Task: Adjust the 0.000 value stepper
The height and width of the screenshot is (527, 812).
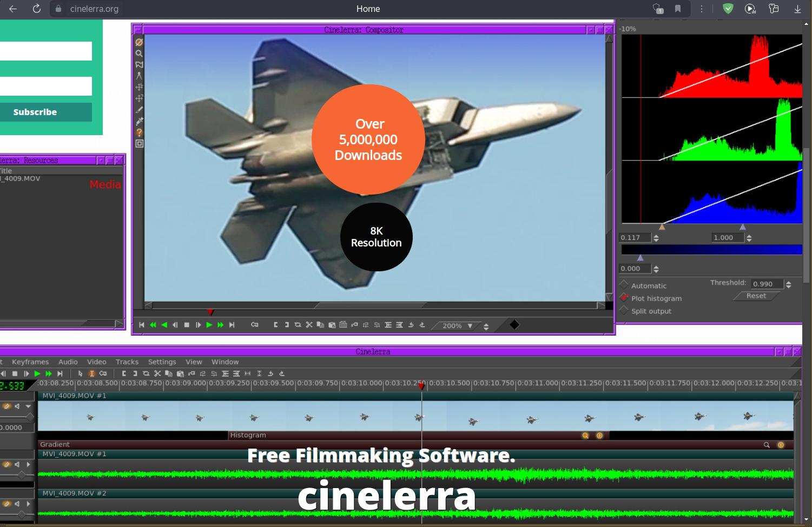Action: coord(656,269)
